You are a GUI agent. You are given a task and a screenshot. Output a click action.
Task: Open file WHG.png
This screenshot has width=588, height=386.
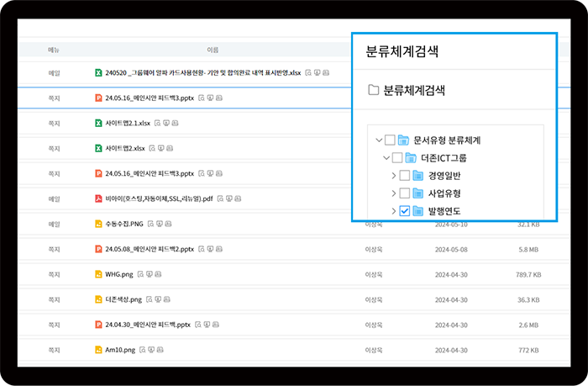click(119, 274)
